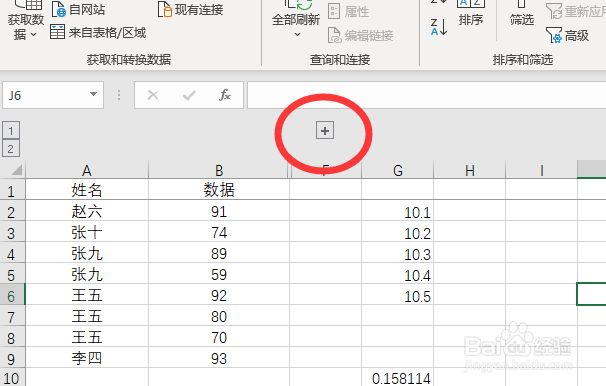The image size is (606, 386).
Task: Select column H header
Action: [470, 170]
